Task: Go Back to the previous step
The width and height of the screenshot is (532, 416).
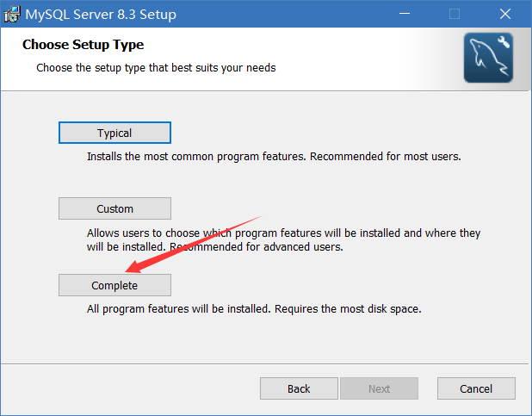Action: (299, 388)
